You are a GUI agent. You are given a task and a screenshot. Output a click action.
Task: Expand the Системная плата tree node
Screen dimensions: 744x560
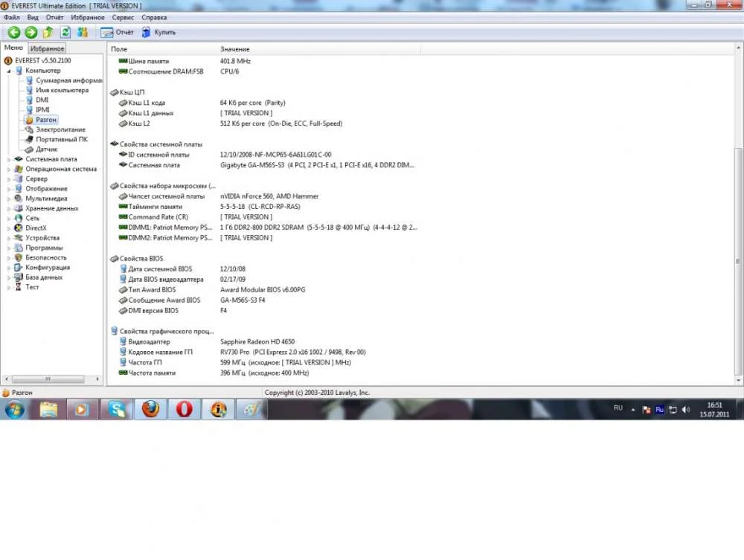[8, 159]
